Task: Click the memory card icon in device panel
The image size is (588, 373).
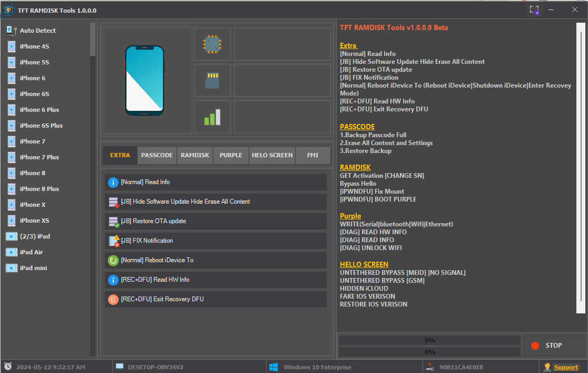Action: pyautogui.click(x=212, y=80)
